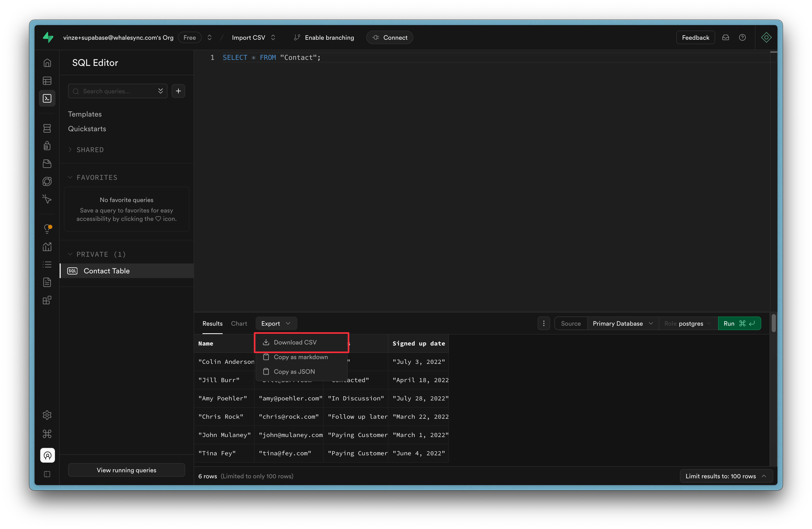Click the Signed up date column header
This screenshot has width=812, height=529.
tap(419, 344)
